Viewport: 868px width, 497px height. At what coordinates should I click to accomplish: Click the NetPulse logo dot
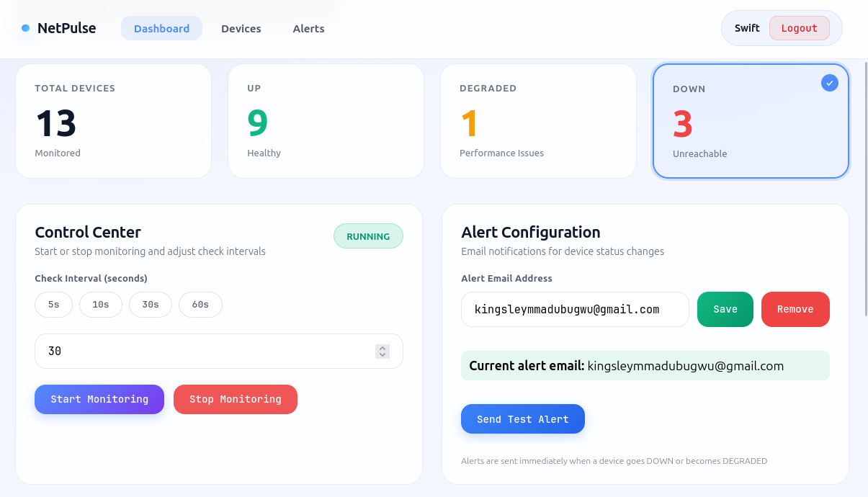pos(26,28)
